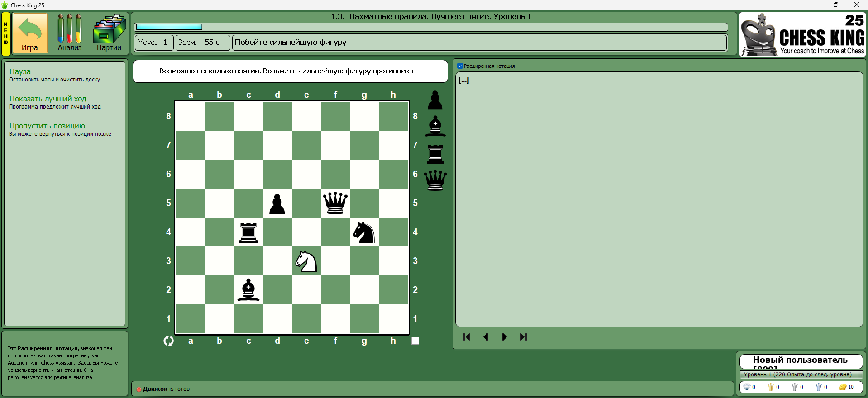Image resolution: width=868 pixels, height=398 pixels.
Task: Jump to first move in notation
Action: click(x=467, y=337)
